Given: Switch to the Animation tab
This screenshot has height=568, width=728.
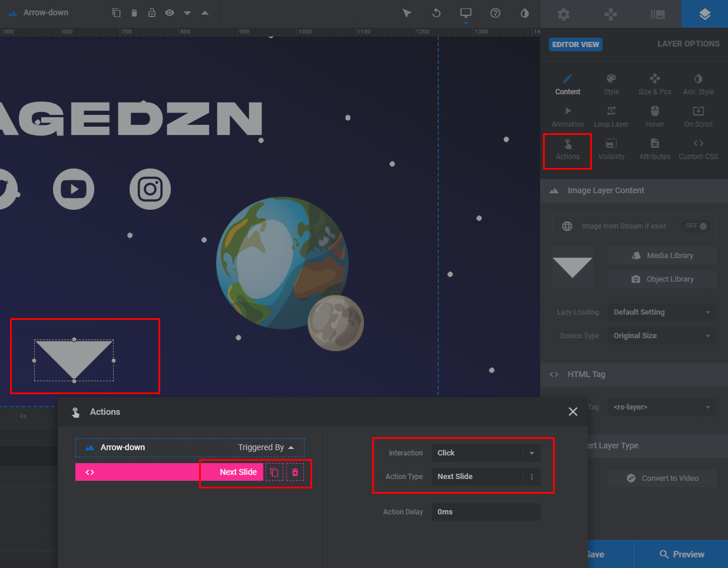Looking at the screenshot, I should click(567, 117).
